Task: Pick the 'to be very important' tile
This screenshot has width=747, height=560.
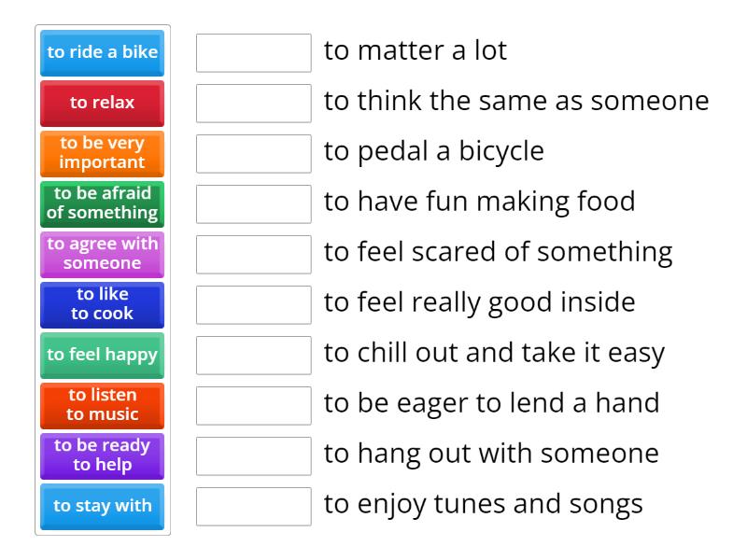Action: click(103, 154)
